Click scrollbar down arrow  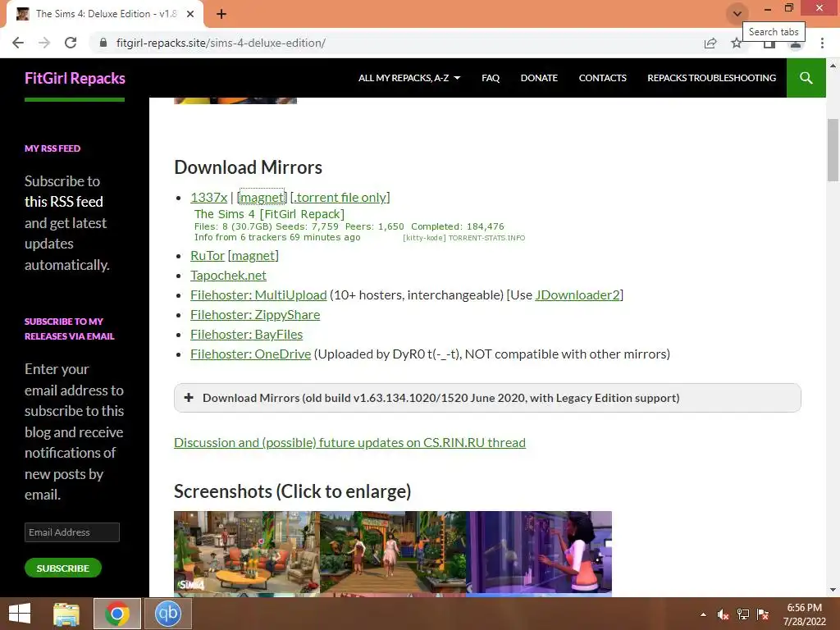pos(833,590)
